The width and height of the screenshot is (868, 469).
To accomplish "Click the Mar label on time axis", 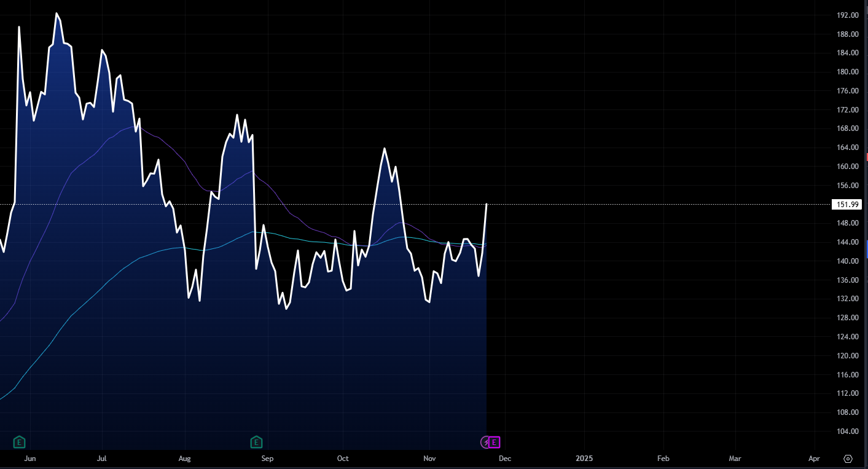I will [735, 459].
